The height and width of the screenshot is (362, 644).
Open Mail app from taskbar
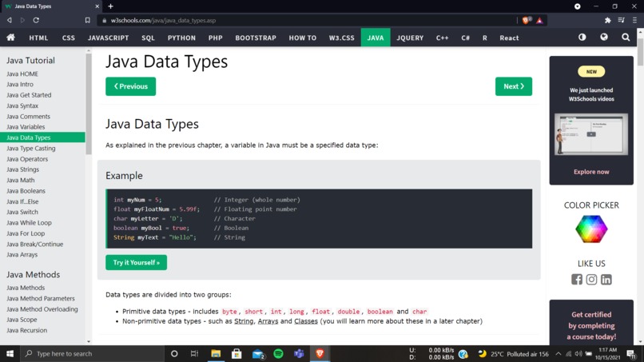tap(258, 353)
